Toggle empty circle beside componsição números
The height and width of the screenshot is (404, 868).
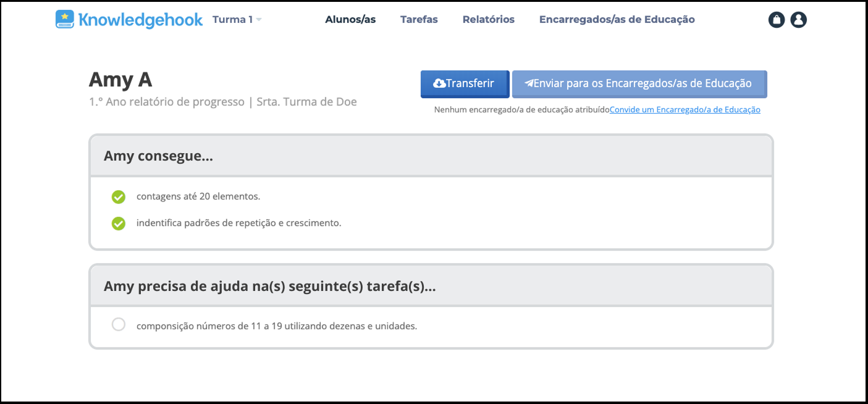(119, 324)
